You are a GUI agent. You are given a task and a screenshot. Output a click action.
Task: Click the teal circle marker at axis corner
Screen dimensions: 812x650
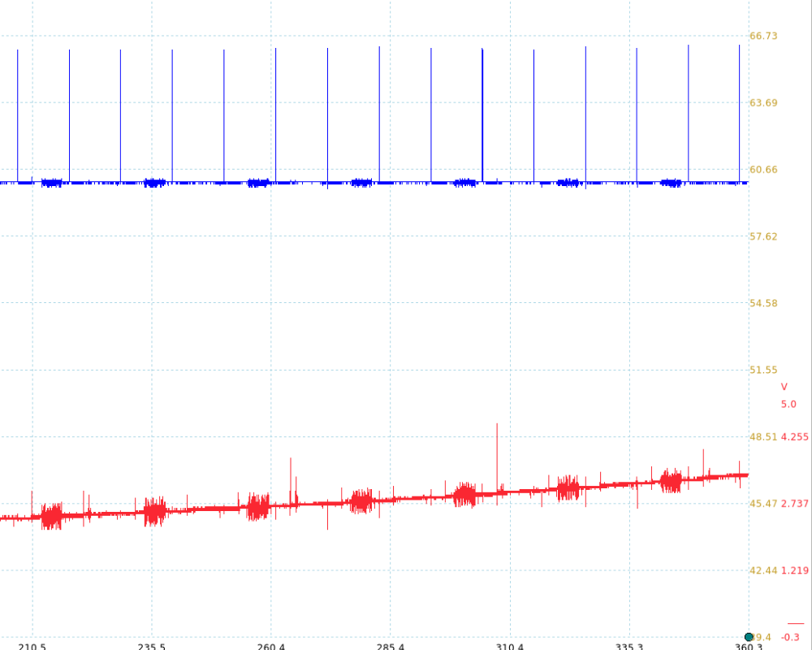pos(749,637)
